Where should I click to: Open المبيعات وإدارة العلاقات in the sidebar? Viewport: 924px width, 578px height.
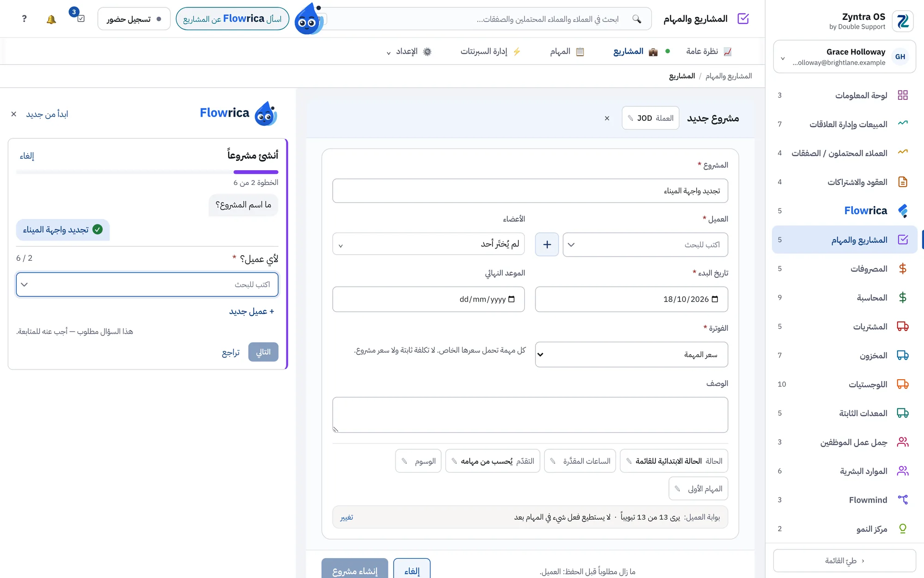tap(844, 124)
